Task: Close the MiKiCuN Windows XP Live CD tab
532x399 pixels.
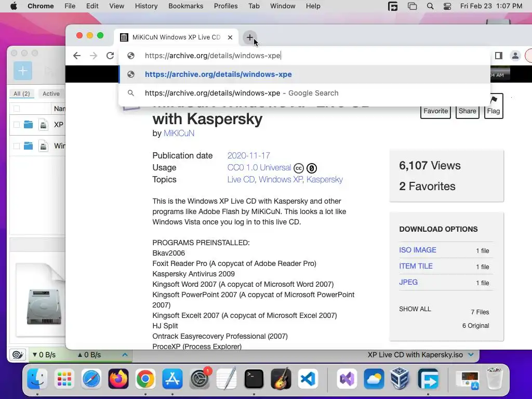Action: 230,37
